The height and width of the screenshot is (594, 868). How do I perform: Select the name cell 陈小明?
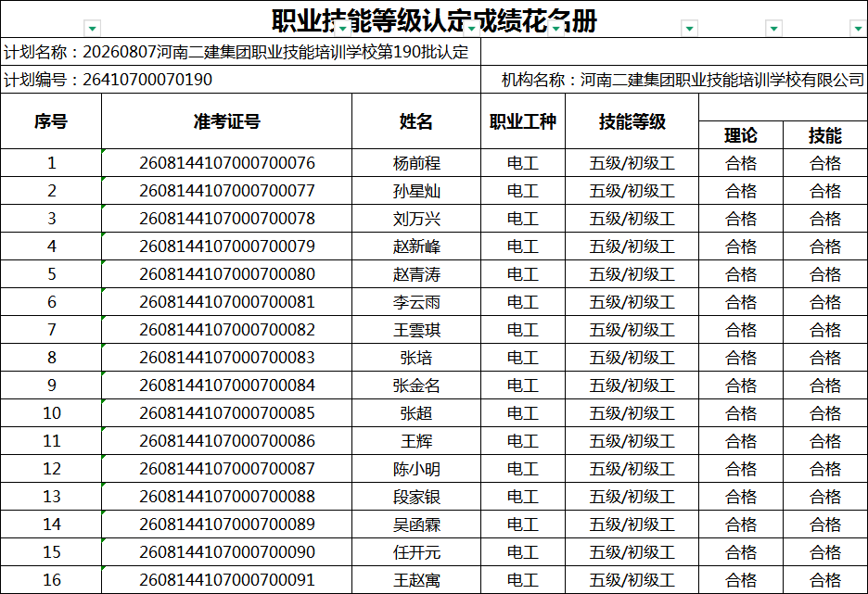click(416, 469)
